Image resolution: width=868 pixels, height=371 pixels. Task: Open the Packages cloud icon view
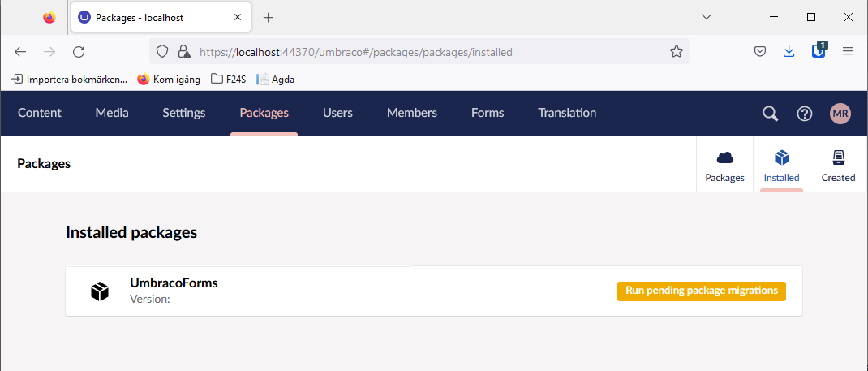click(724, 165)
